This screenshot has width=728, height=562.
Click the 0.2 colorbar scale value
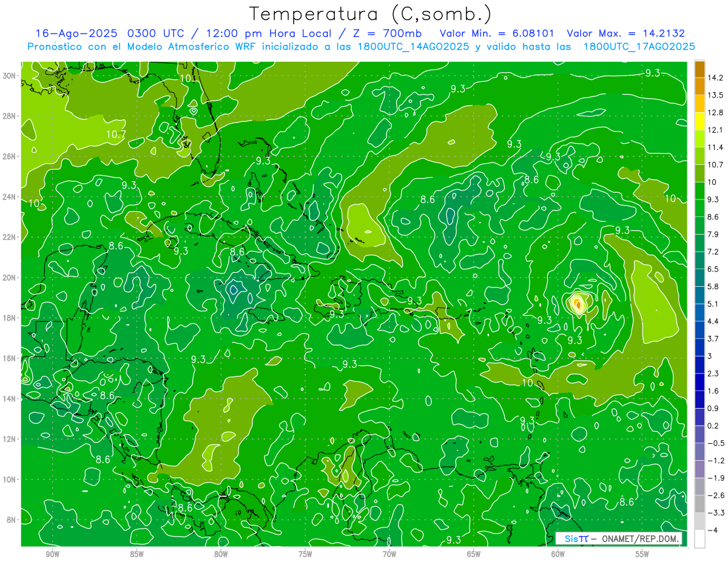click(713, 426)
